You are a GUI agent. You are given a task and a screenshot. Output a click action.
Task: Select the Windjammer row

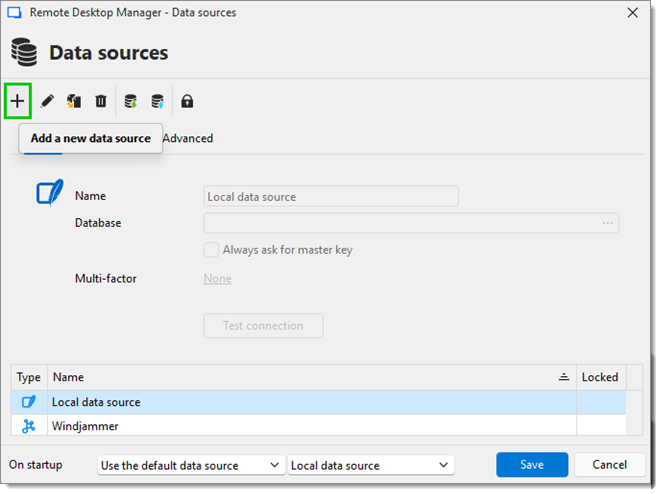coord(319,426)
